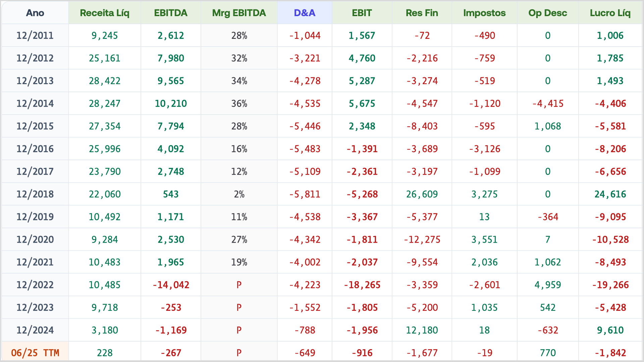Viewport: 644px width, 362px height.
Task: Select the Mrg EBITDA column header
Action: 239,13
